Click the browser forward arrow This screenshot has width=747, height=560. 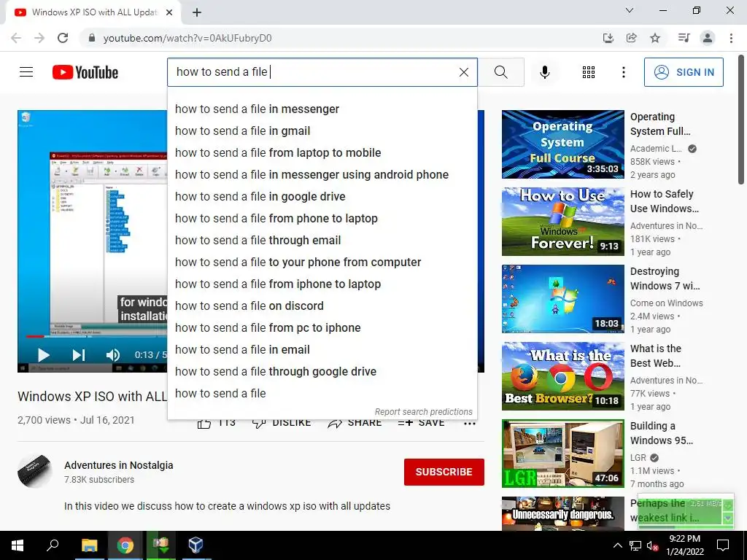[39, 38]
